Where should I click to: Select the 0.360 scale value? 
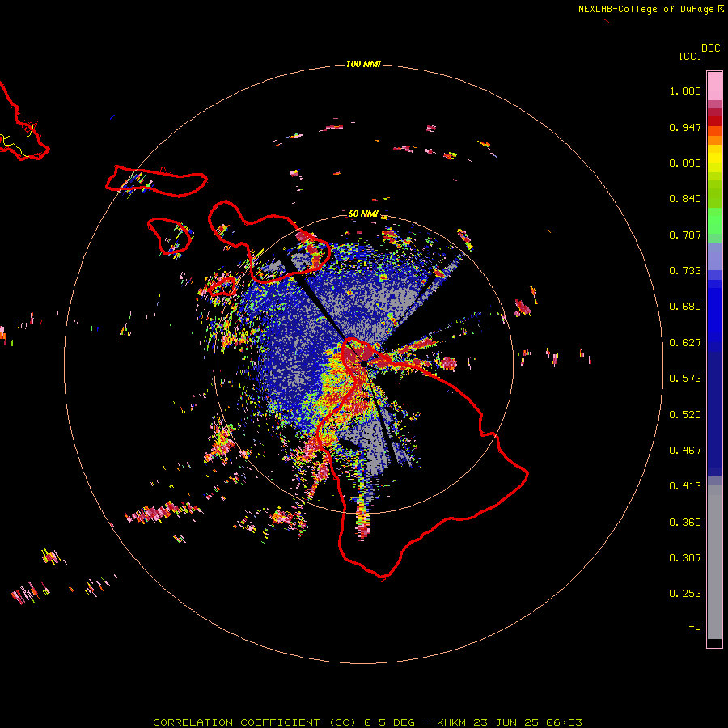point(685,523)
